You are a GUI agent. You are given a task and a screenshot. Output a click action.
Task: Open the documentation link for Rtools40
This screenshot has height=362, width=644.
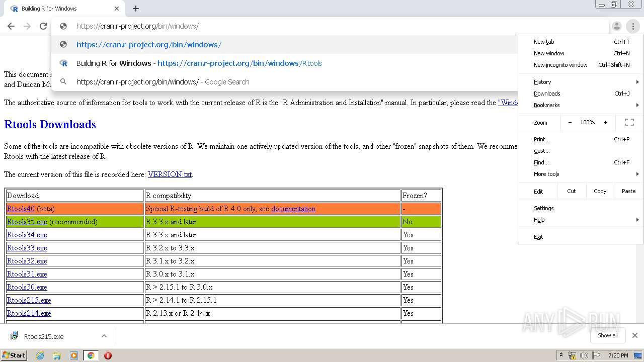coord(293,209)
